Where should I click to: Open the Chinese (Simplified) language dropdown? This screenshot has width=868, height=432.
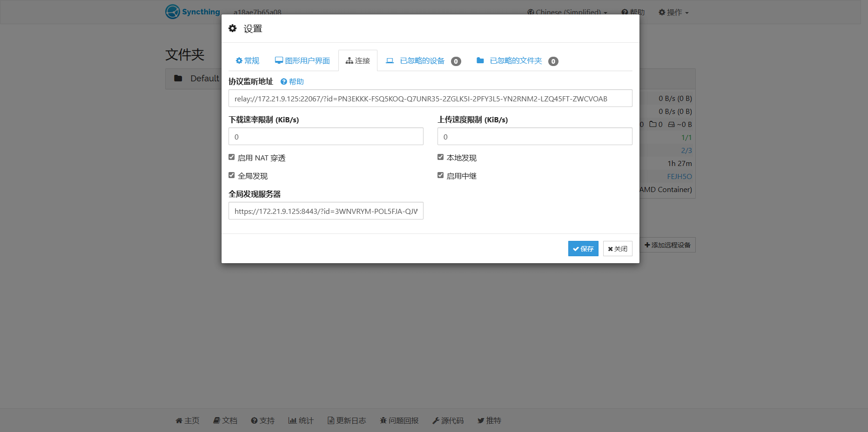[x=567, y=13]
